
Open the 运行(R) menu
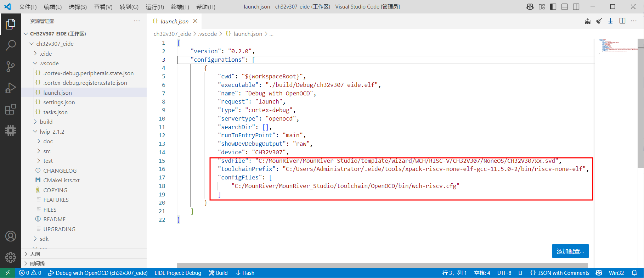pos(155,7)
